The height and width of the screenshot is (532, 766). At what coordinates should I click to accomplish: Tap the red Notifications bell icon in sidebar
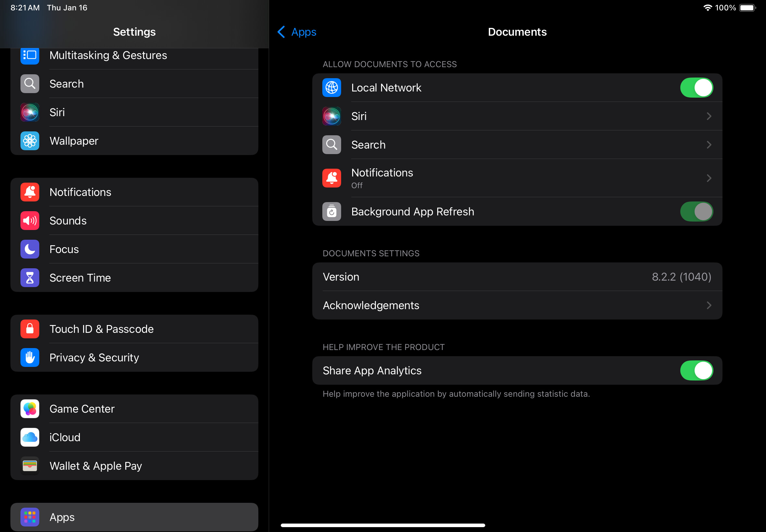30,192
